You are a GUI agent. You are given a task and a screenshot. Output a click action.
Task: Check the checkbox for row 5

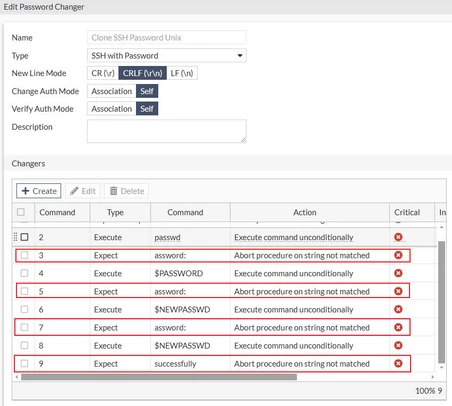(x=24, y=291)
